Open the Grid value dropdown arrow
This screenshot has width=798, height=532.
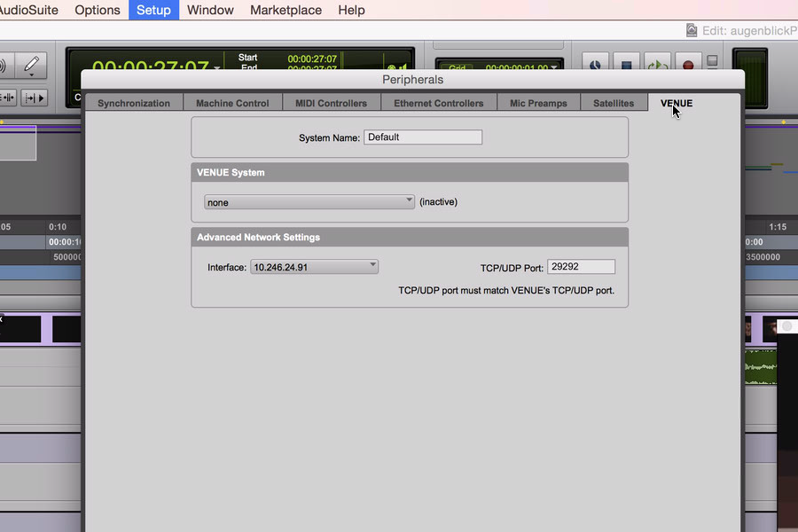click(x=554, y=67)
